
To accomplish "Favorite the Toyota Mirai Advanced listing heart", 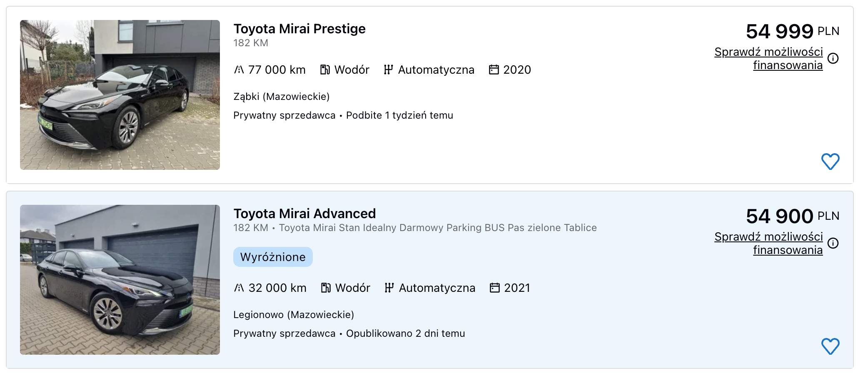I will (830, 346).
